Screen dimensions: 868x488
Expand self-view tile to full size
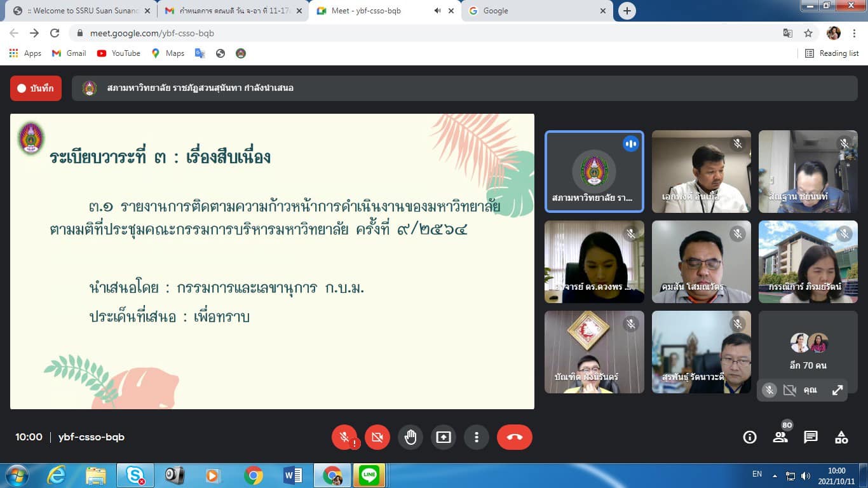click(837, 390)
